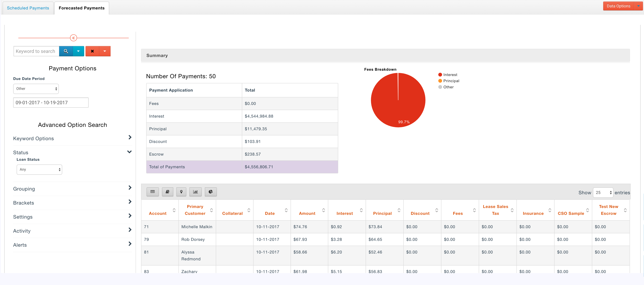Open the red clear options dropdown arrow
This screenshot has width=644, height=285.
tap(105, 51)
